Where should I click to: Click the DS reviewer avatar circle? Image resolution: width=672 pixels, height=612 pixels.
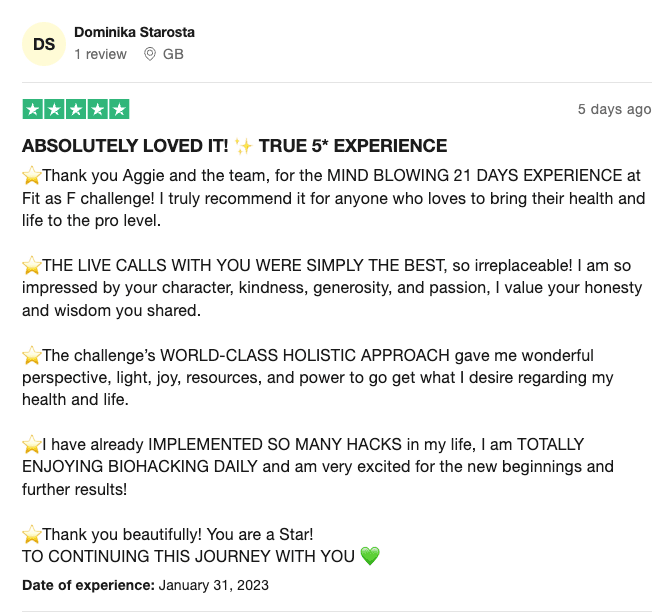click(44, 44)
